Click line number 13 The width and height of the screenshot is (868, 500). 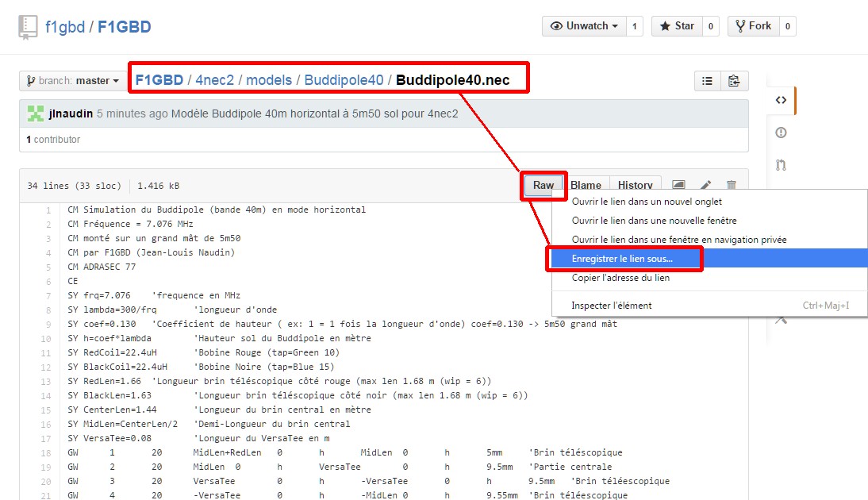tap(45, 382)
